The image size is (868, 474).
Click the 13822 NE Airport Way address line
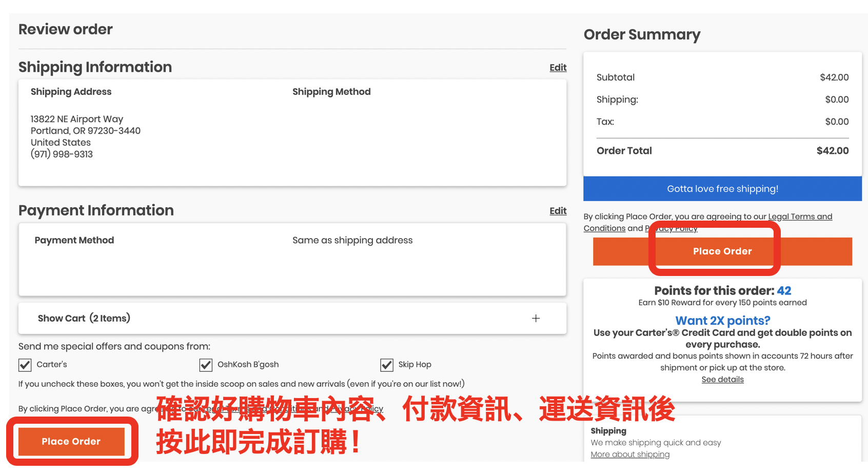point(77,119)
